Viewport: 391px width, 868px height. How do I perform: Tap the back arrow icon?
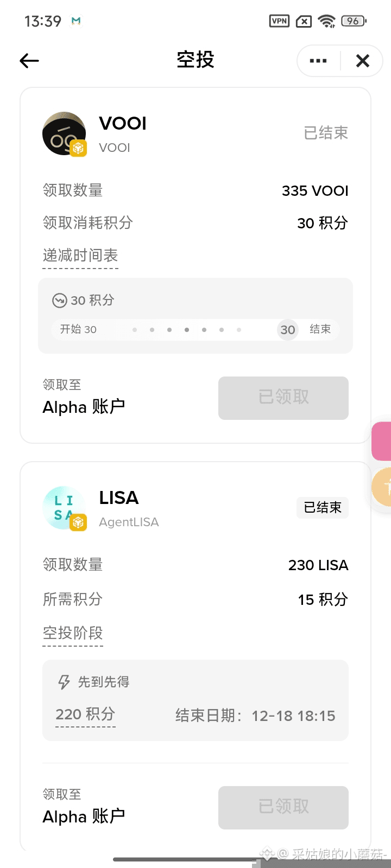[x=29, y=61]
